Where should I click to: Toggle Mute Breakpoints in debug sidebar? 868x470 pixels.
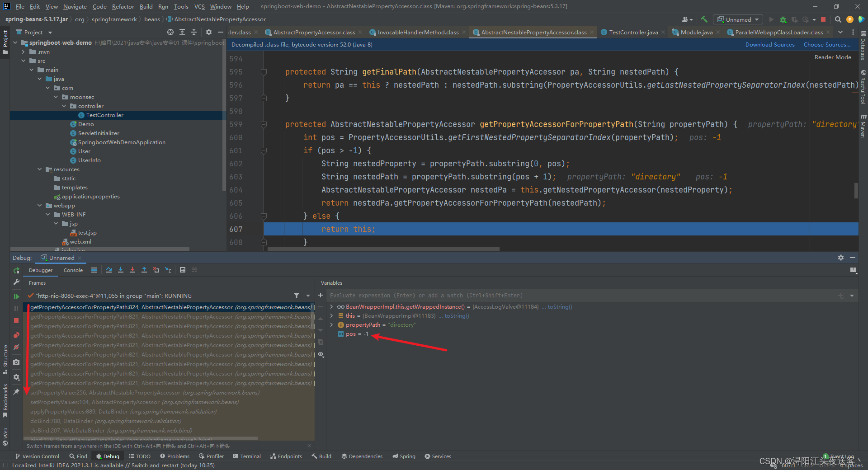pos(16,347)
